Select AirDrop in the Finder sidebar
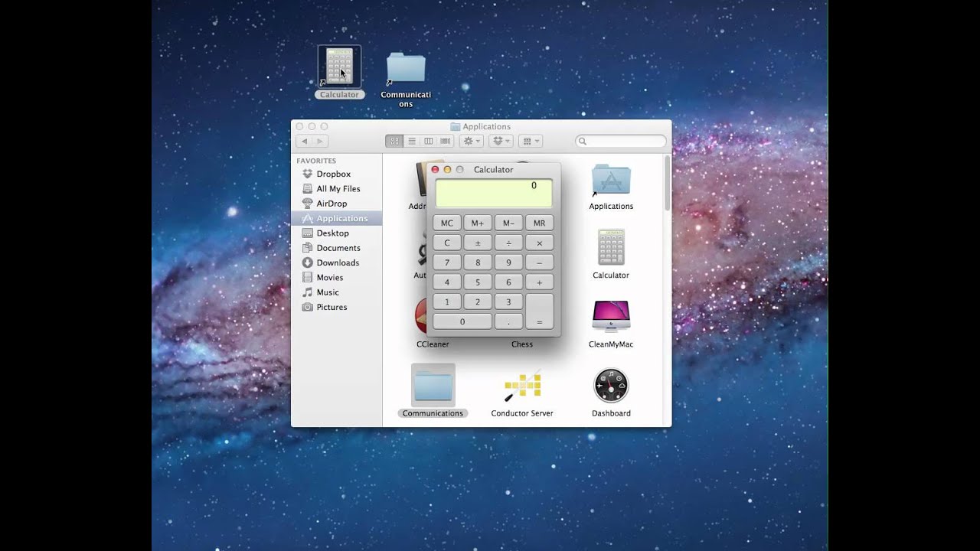This screenshot has width=980, height=551. (x=332, y=204)
